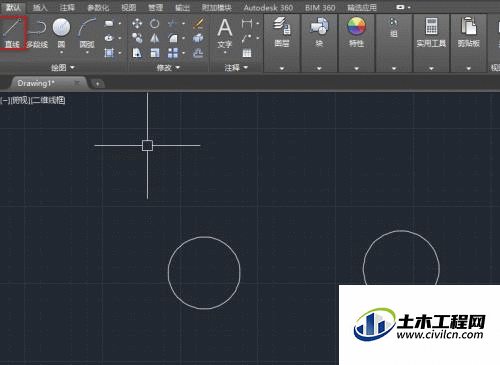Activate the Copy tool in Modify panel

click(137, 38)
